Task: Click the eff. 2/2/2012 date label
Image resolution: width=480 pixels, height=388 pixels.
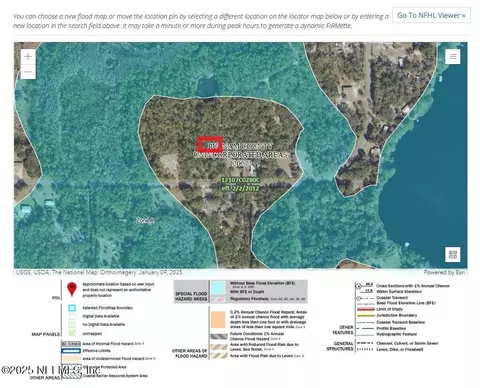Action: point(241,188)
